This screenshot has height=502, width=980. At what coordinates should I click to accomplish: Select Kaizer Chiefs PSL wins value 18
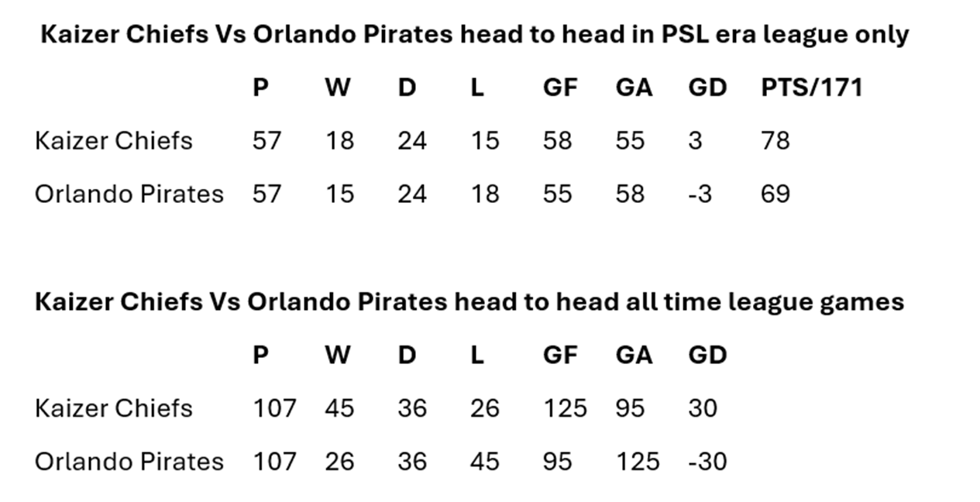pos(339,140)
